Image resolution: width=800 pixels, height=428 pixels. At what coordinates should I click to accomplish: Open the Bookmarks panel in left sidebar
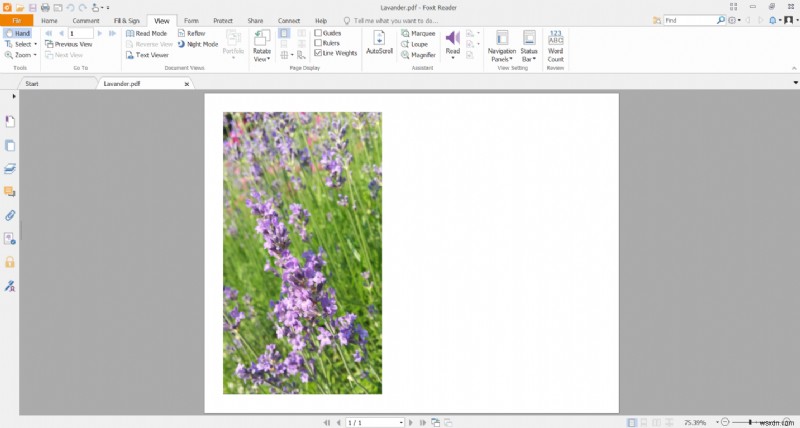pyautogui.click(x=10, y=121)
